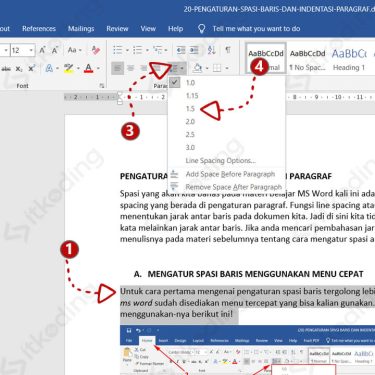Open the References ribbon tab

(39, 29)
